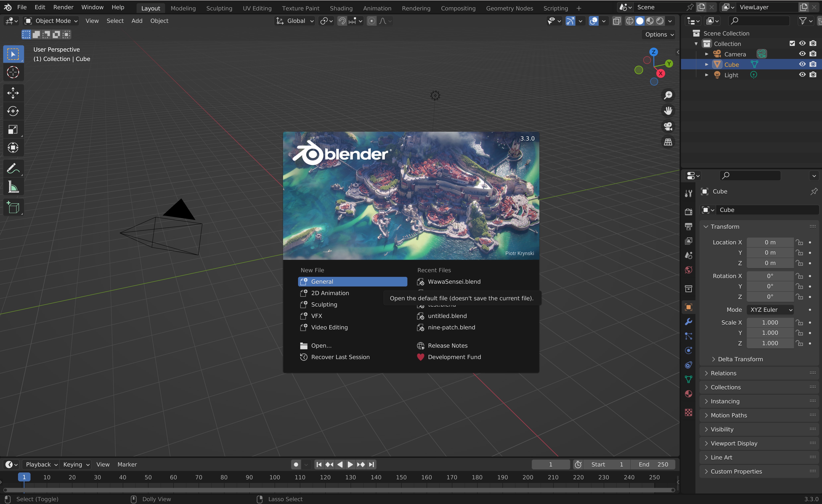This screenshot has height=504, width=822.
Task: Select the Annotate pencil tool
Action: pos(13,169)
